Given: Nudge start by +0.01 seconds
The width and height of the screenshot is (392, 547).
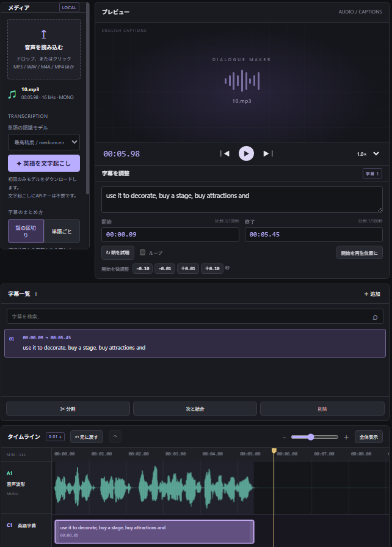Looking at the screenshot, I should [188, 269].
